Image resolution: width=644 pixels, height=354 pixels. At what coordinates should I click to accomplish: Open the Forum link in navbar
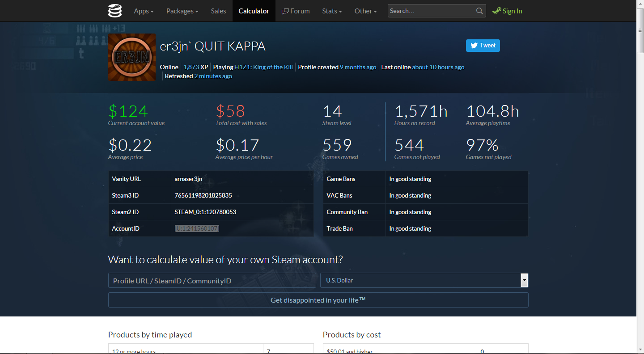(296, 11)
